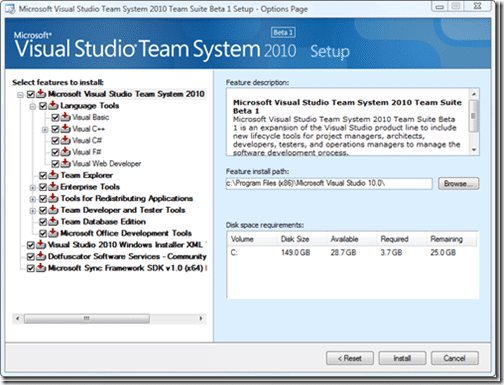
Task: Click the install icon beside Language Tools
Action: pyautogui.click(x=53, y=106)
